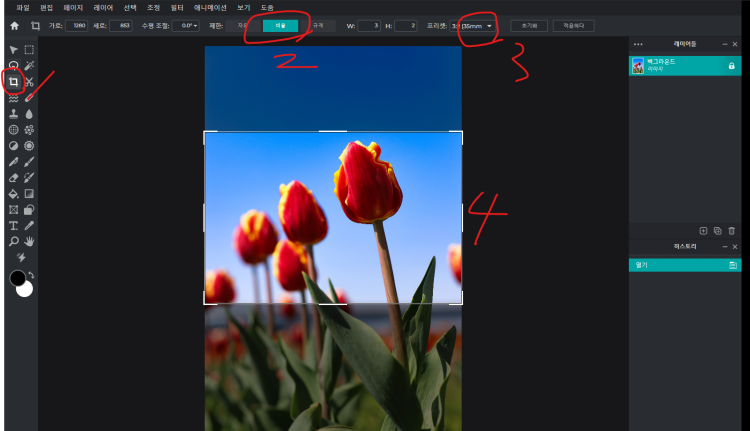750x431 pixels.
Task: Click the 적용하다 apply button
Action: pos(573,25)
